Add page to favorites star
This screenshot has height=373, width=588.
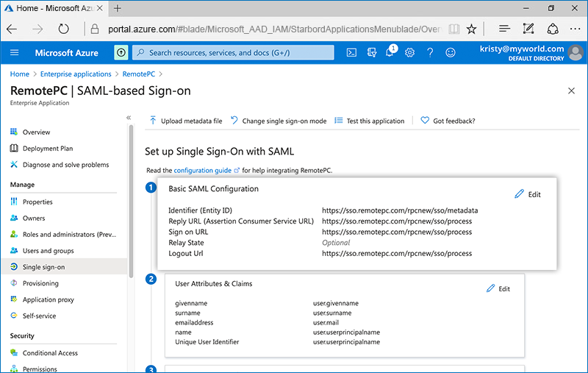click(471, 29)
